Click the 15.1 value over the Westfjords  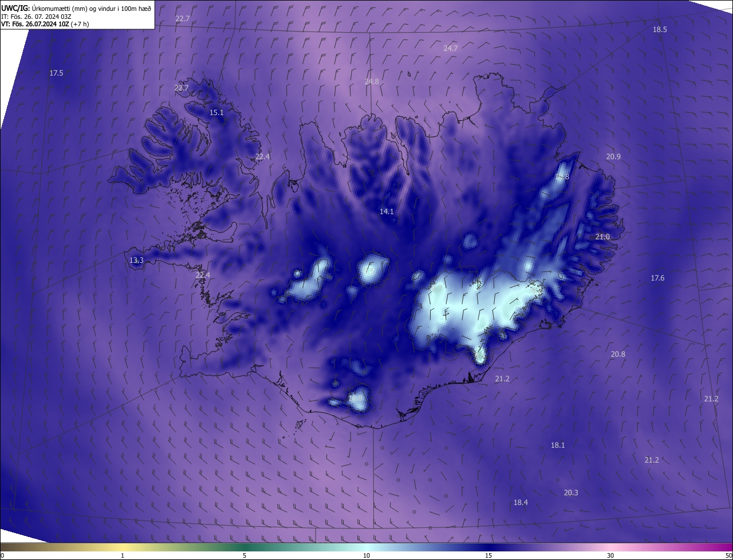(216, 113)
